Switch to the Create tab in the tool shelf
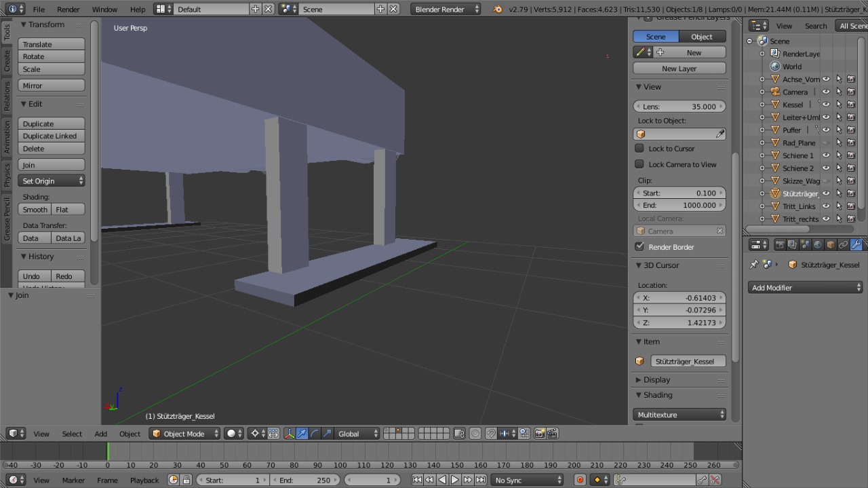The height and width of the screenshot is (488, 868). [7, 61]
